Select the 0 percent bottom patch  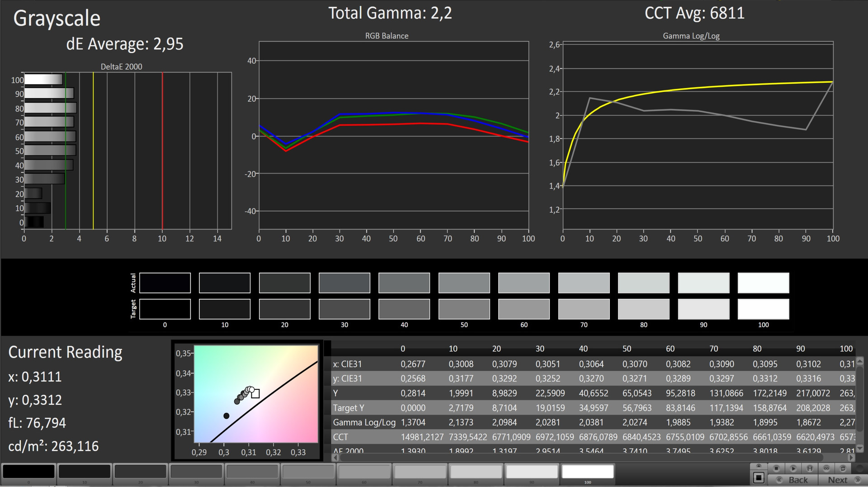[28, 472]
